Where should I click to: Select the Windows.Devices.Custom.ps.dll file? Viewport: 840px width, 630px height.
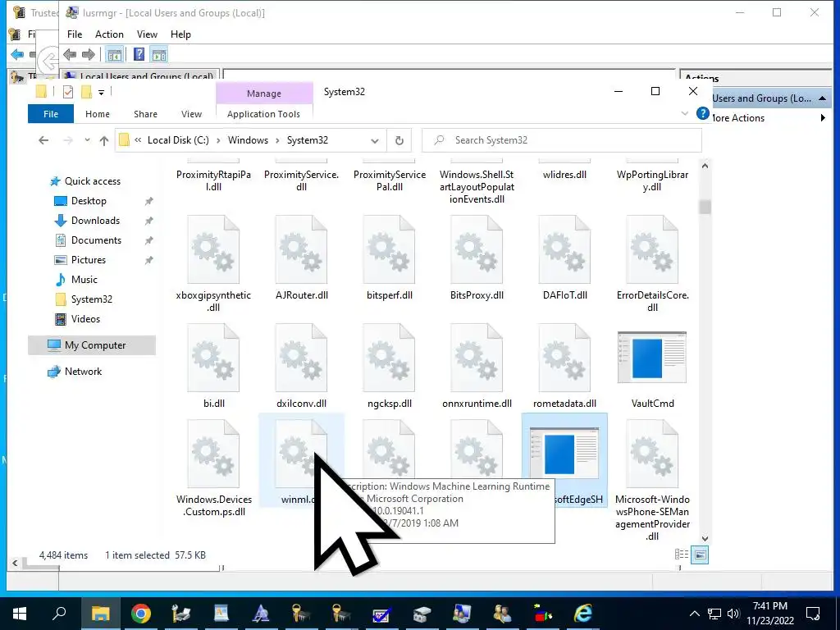click(214, 468)
